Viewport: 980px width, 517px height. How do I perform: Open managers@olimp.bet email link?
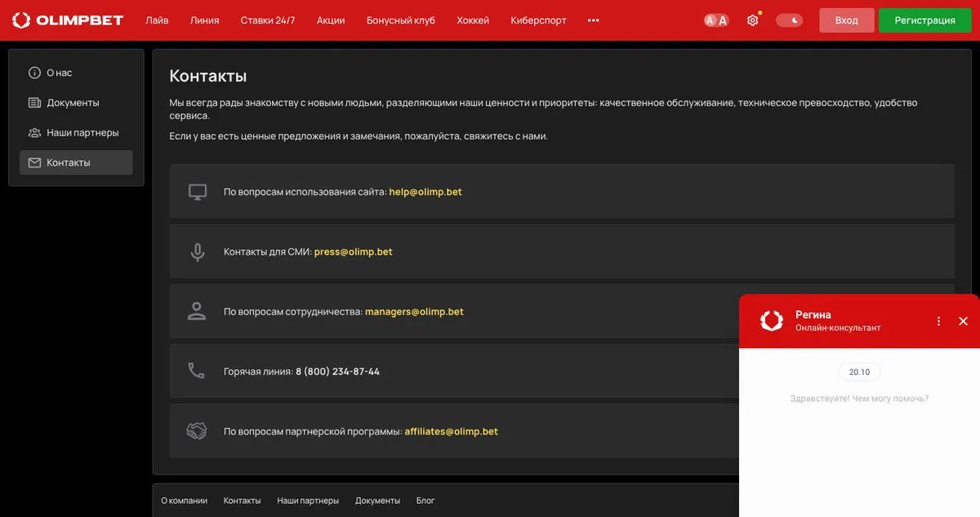[414, 311]
